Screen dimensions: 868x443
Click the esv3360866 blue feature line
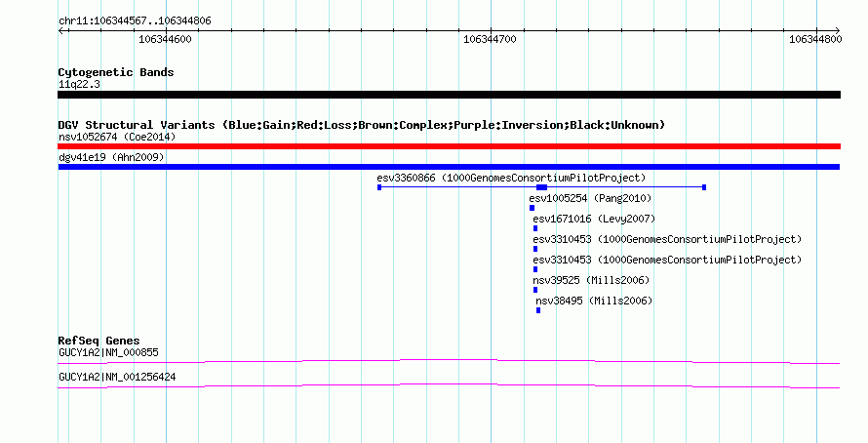point(541,187)
